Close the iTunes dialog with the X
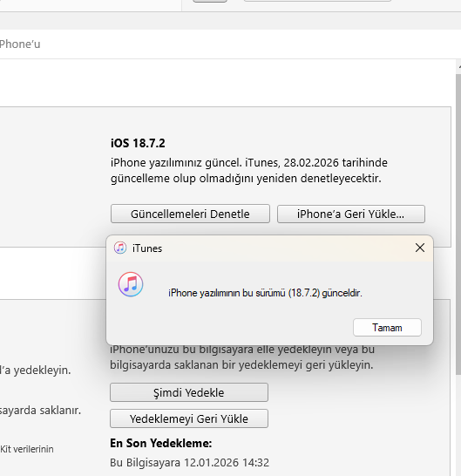The image size is (461, 476). [420, 248]
